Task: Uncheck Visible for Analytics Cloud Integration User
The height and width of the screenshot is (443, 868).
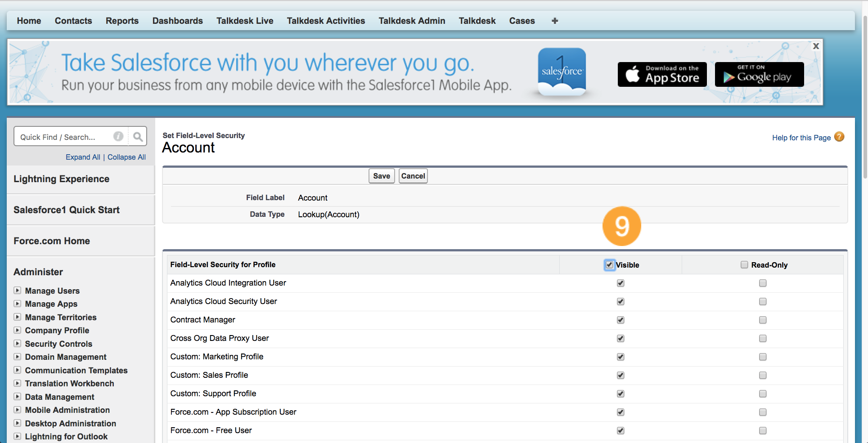Action: (621, 283)
